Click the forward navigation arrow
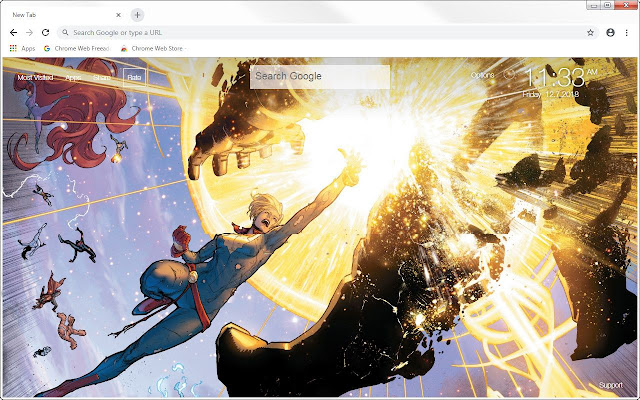The width and height of the screenshot is (640, 400). pyautogui.click(x=29, y=33)
